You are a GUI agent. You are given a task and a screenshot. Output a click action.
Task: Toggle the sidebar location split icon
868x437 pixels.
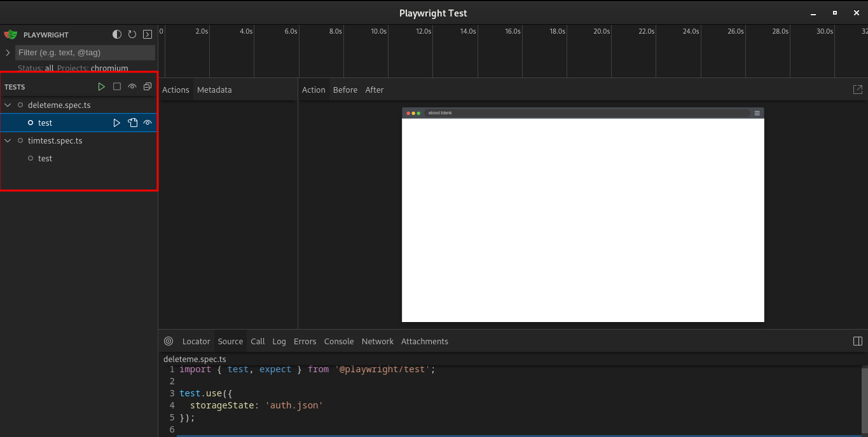(858, 341)
